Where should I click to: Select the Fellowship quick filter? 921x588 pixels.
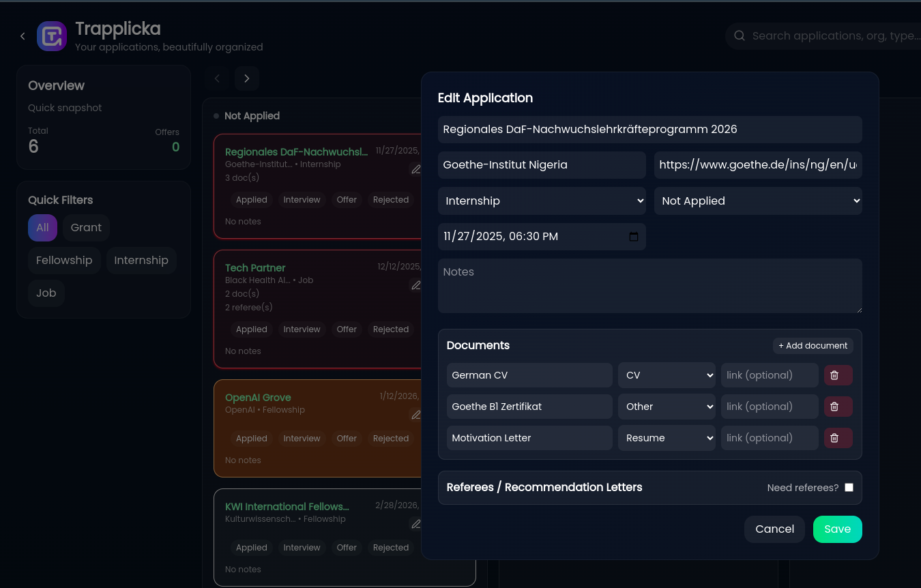(64, 260)
